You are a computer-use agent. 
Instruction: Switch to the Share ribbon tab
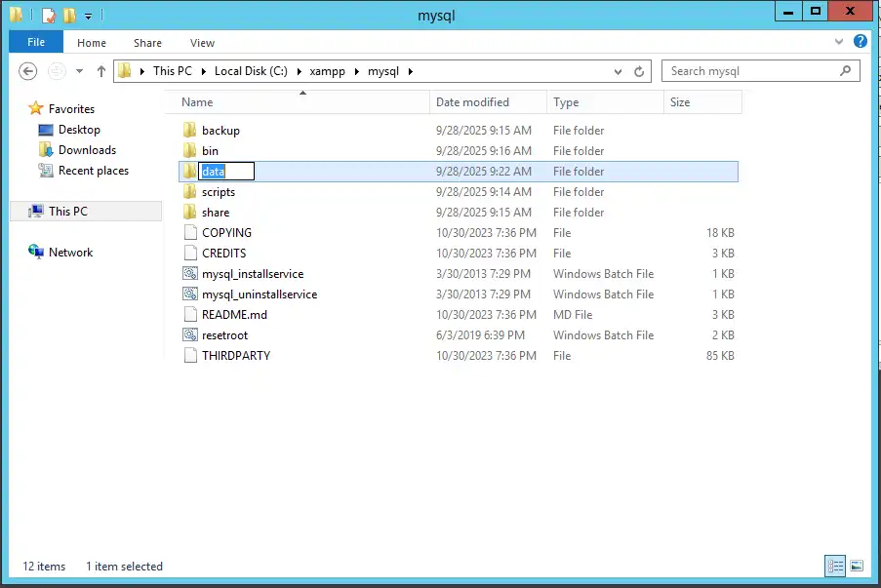pyautogui.click(x=147, y=43)
